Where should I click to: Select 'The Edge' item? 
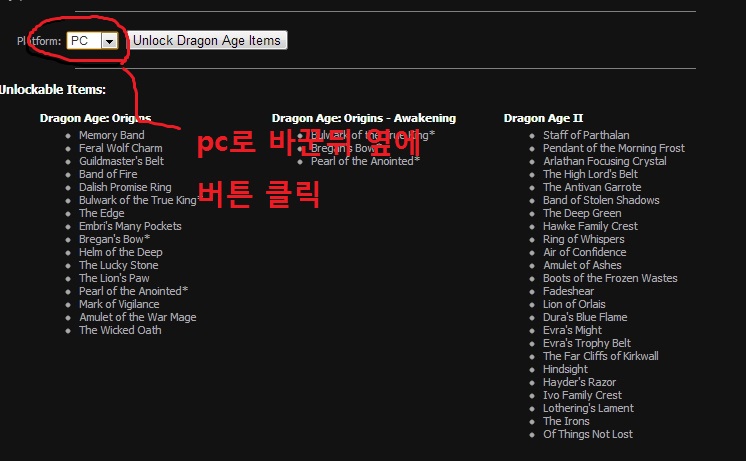(x=102, y=213)
